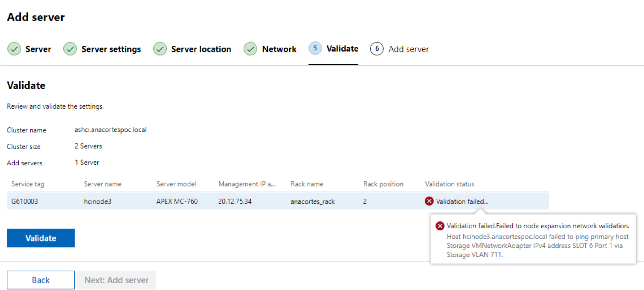This screenshot has width=644, height=290.
Task: Select the Add server step label
Action: pyautogui.click(x=408, y=49)
